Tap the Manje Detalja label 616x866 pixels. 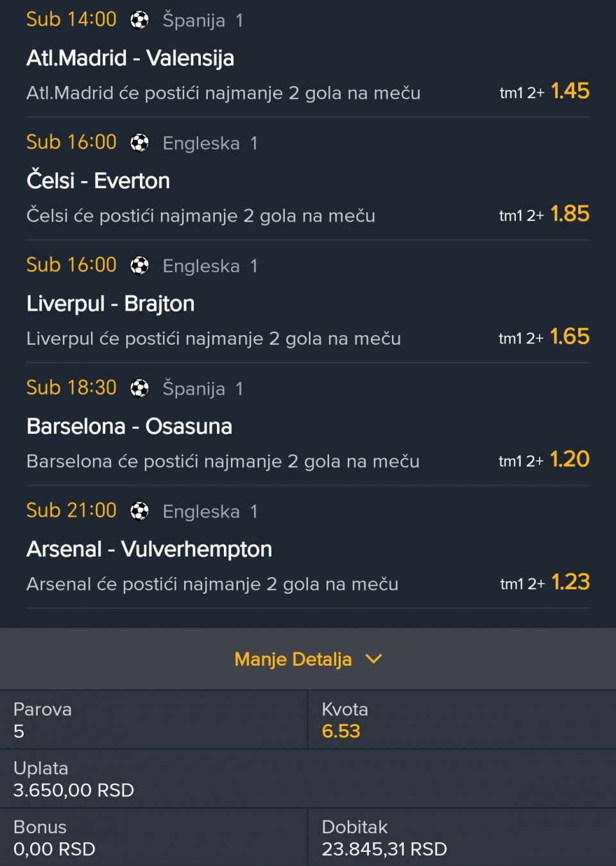[x=293, y=659]
